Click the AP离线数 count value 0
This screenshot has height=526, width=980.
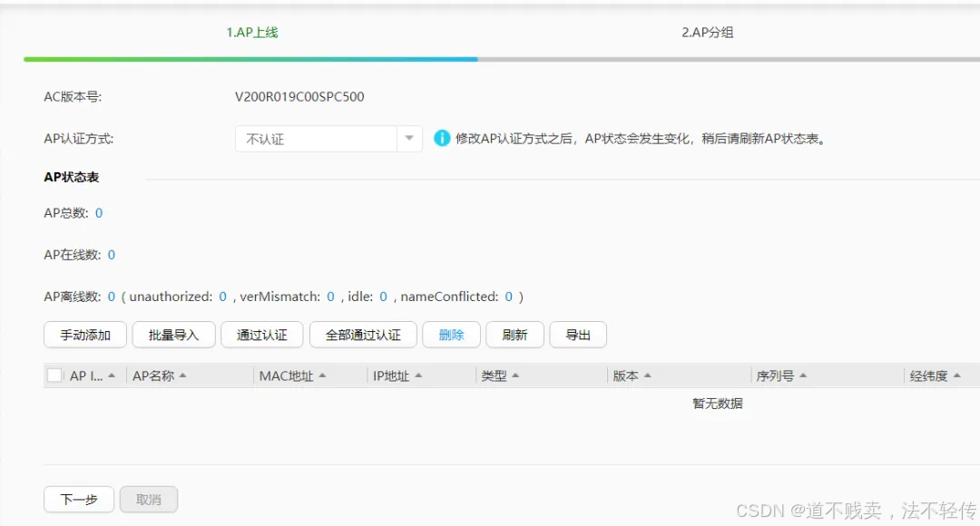point(112,297)
